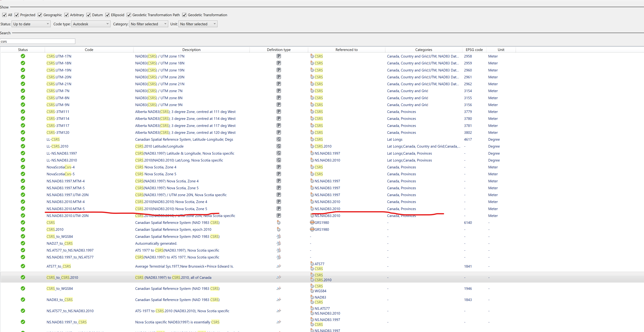This screenshot has height=332, width=644.
Task: Click the Projected definition icon for CSRS-3TM111
Action: point(279,112)
